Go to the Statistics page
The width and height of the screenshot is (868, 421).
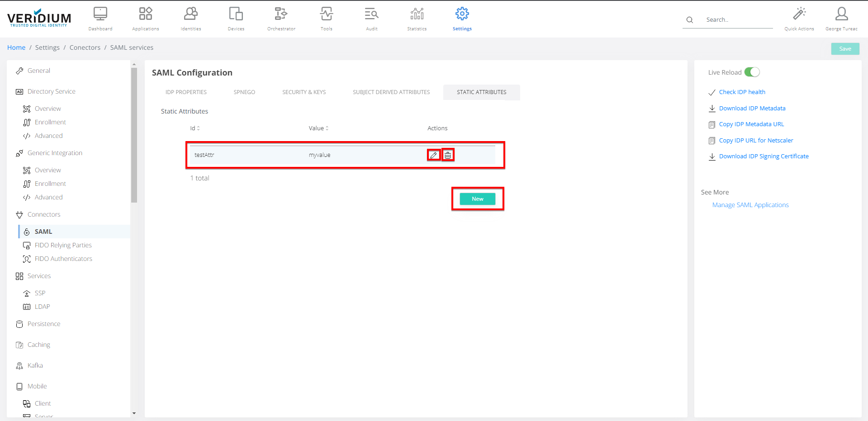[417, 19]
